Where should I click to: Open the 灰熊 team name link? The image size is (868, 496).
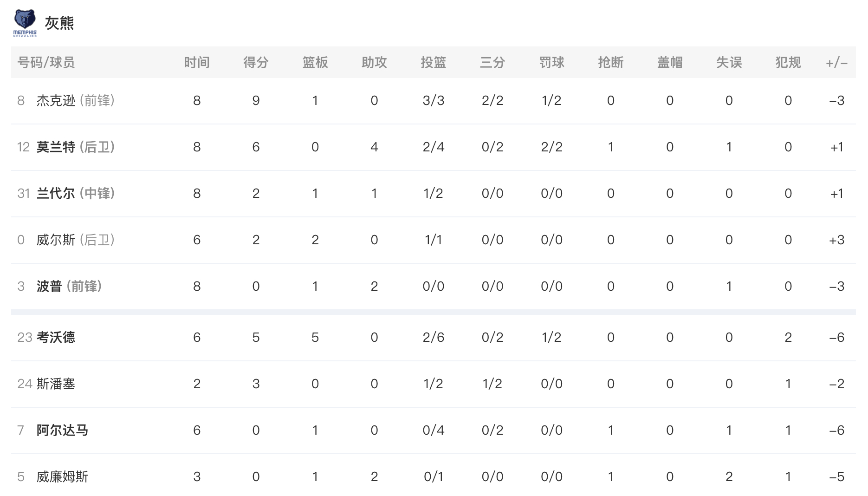[59, 23]
